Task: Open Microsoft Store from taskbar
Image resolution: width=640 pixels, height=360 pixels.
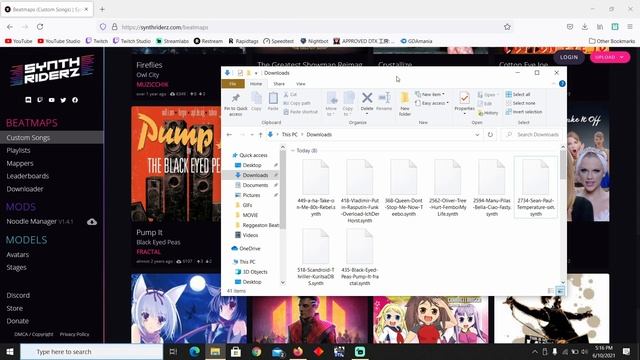Action: click(236, 351)
